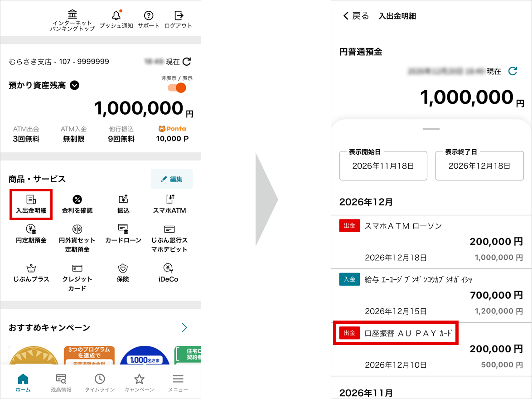Viewport: 532px width, 399px height.
Task: Open Ponta points display
Action: 172,134
